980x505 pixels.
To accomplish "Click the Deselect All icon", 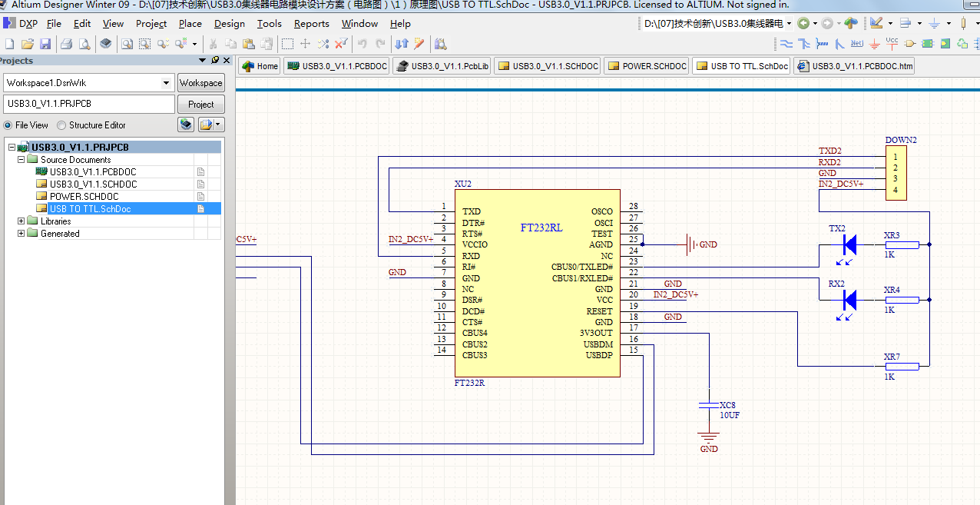I will [322, 44].
